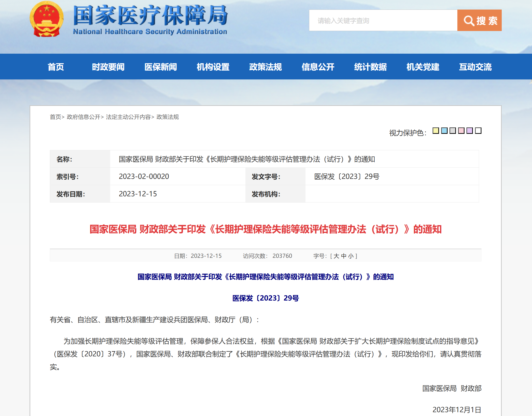Pick the purple eye-protection color swatch
532x416 pixels.
[470, 131]
